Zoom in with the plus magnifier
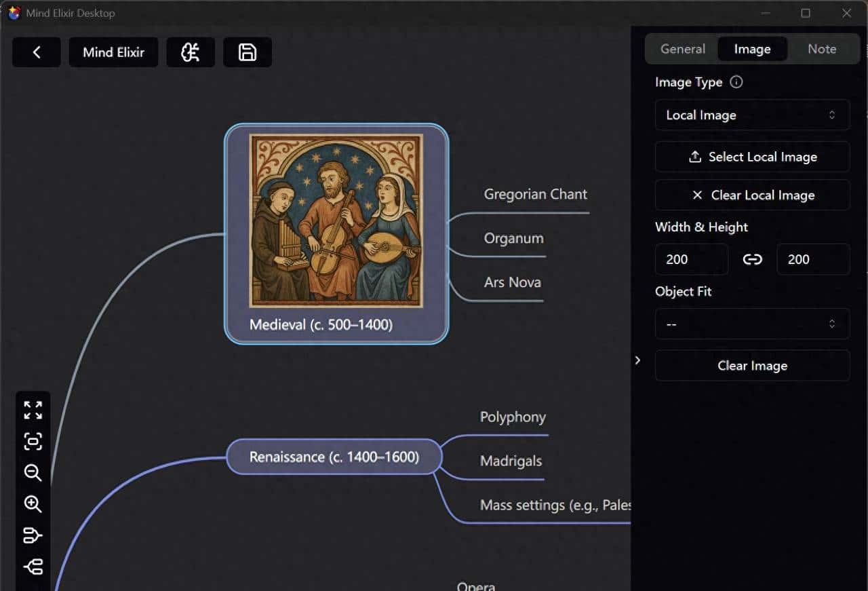 point(33,504)
